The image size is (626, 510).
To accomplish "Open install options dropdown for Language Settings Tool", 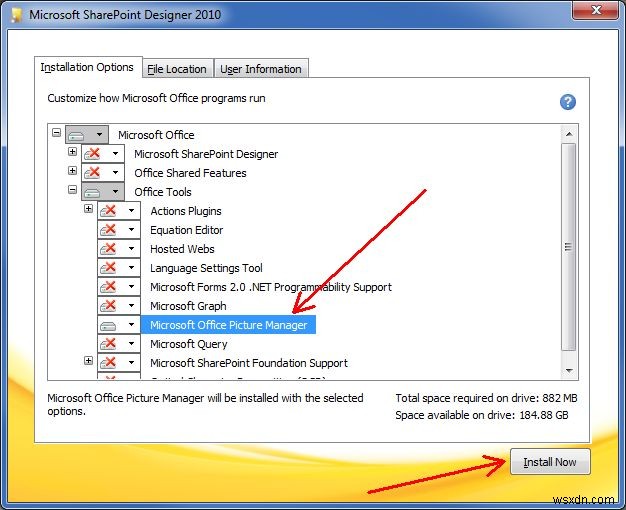I will 131,268.
